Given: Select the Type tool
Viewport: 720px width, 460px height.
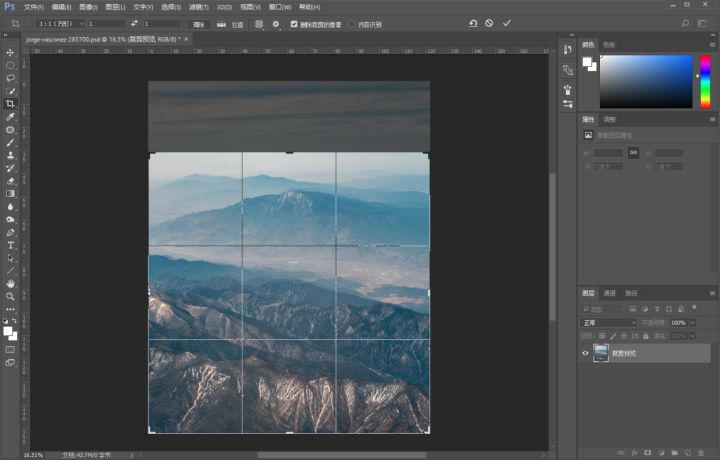Looking at the screenshot, I should (10, 245).
